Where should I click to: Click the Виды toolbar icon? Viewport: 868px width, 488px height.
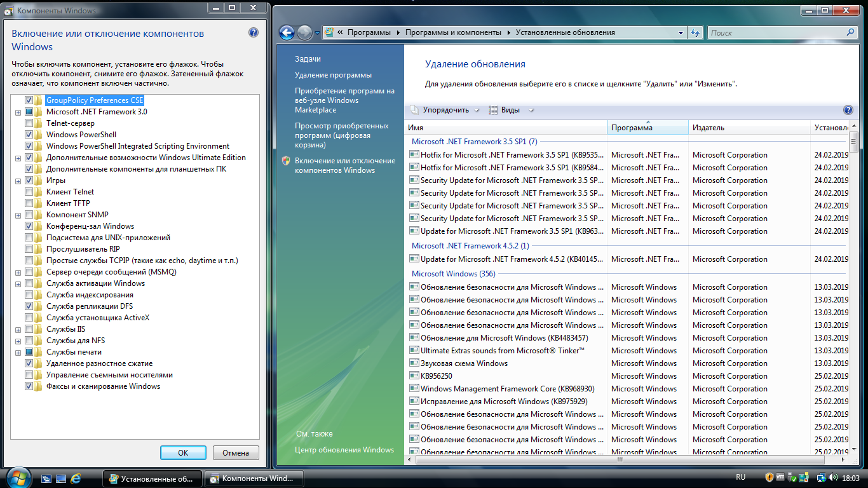pos(493,110)
